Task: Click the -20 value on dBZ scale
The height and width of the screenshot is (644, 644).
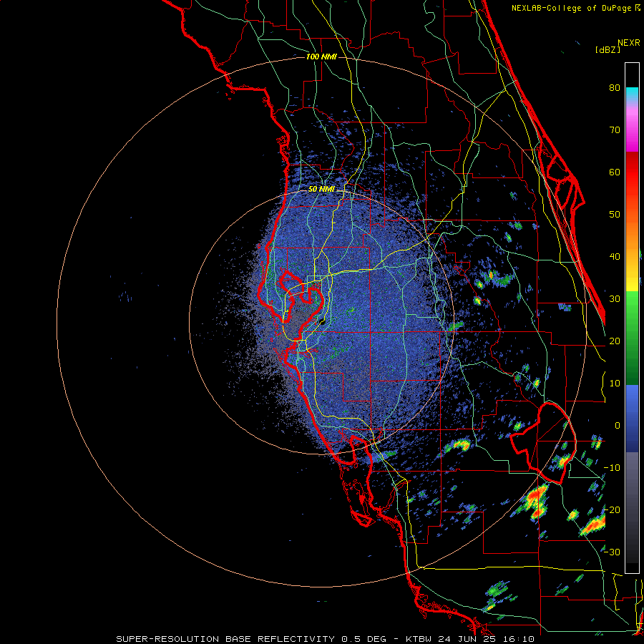Action: 612,510
